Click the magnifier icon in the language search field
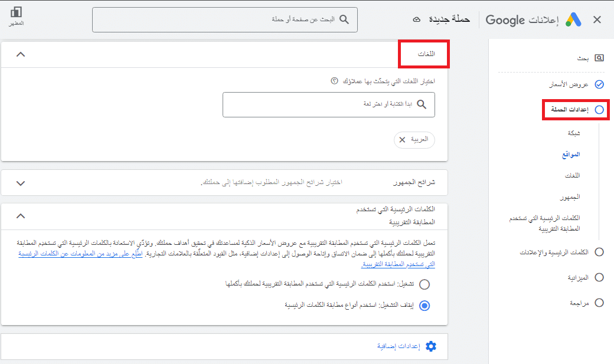 click(422, 104)
